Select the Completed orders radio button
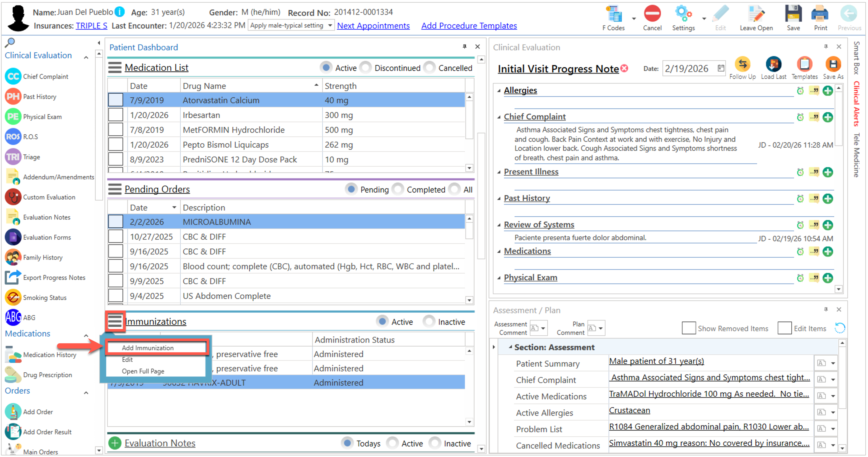 398,190
